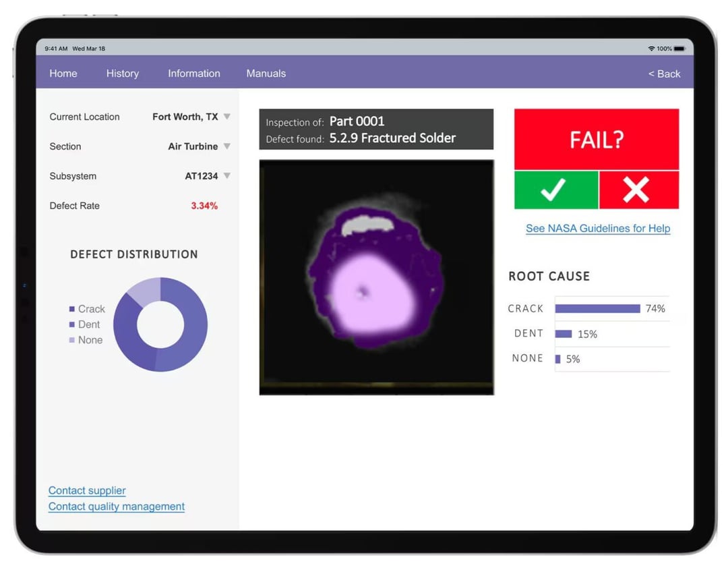Viewport: 728px width, 570px height.
Task: Click the Crack 74% root cause bar
Action: (x=597, y=308)
